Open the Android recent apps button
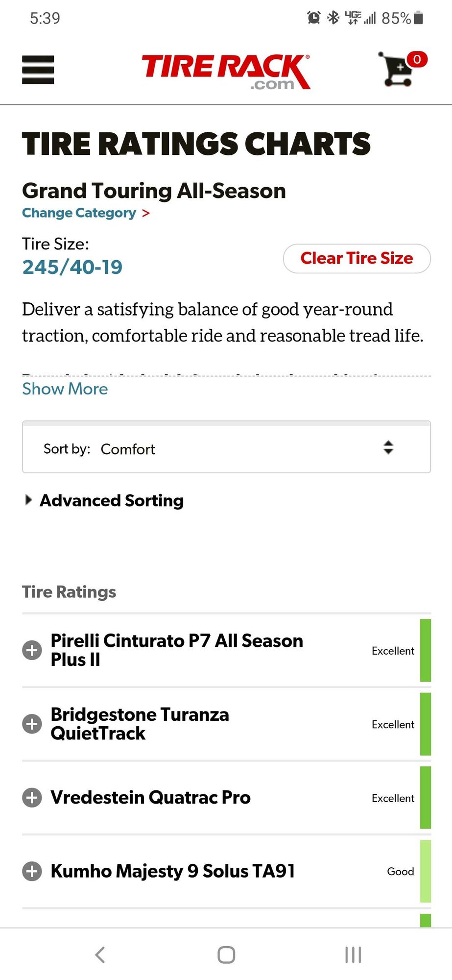Image resolution: width=452 pixels, height=980 pixels. [x=353, y=955]
